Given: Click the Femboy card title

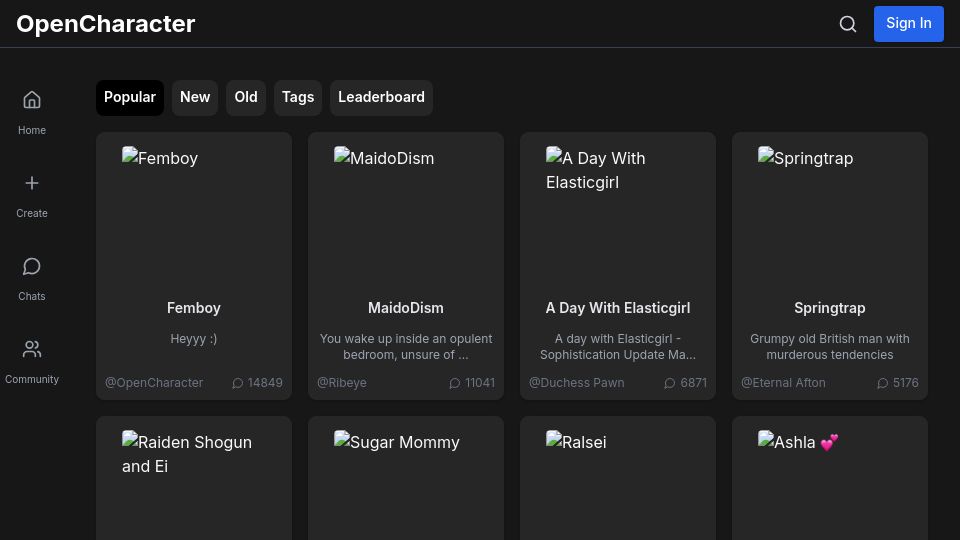Looking at the screenshot, I should click(193, 308).
